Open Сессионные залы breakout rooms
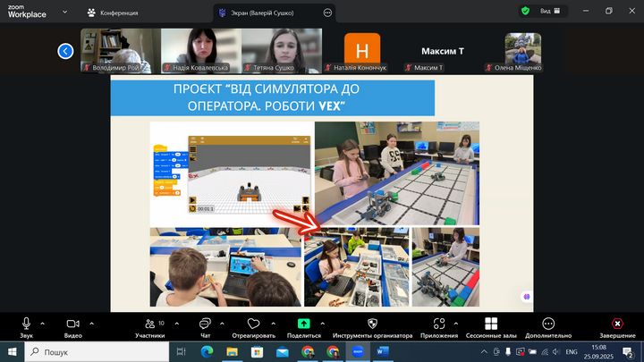This screenshot has width=644, height=362. pyautogui.click(x=491, y=324)
